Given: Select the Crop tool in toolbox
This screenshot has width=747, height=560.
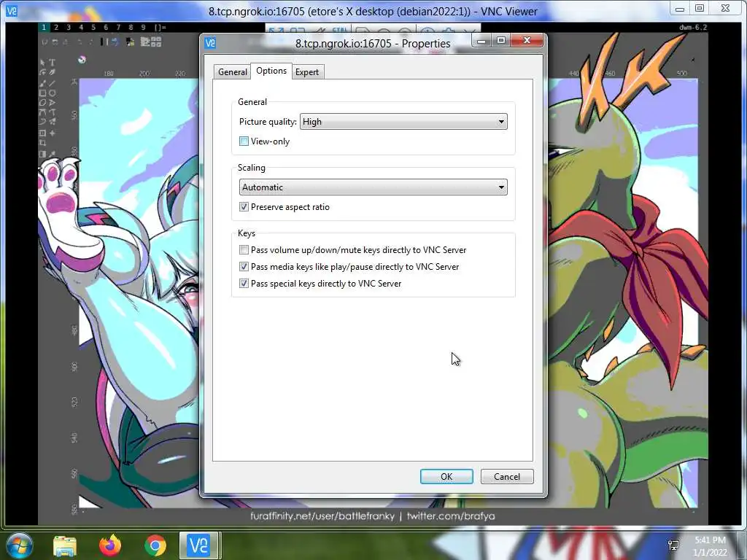Looking at the screenshot, I should [x=42, y=142].
